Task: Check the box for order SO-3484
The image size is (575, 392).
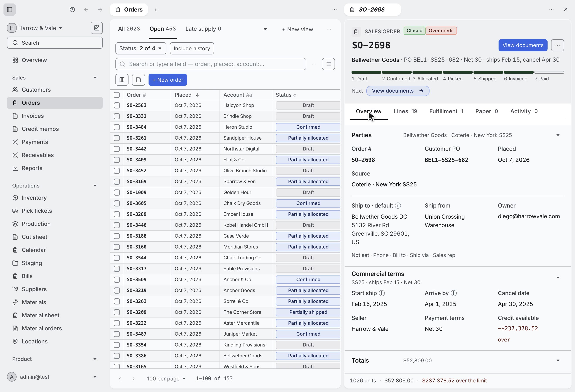Action: tap(117, 127)
